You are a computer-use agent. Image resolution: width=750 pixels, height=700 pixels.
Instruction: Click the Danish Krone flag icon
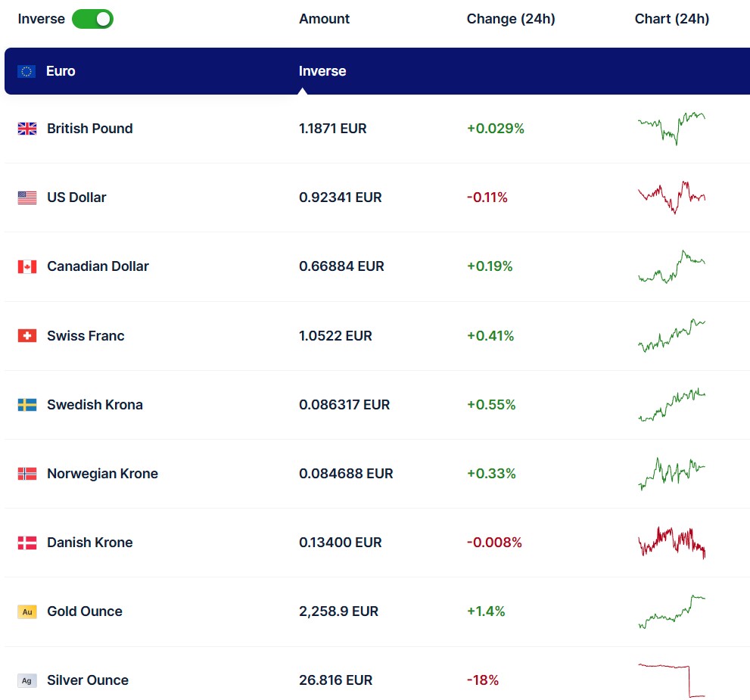point(27,543)
